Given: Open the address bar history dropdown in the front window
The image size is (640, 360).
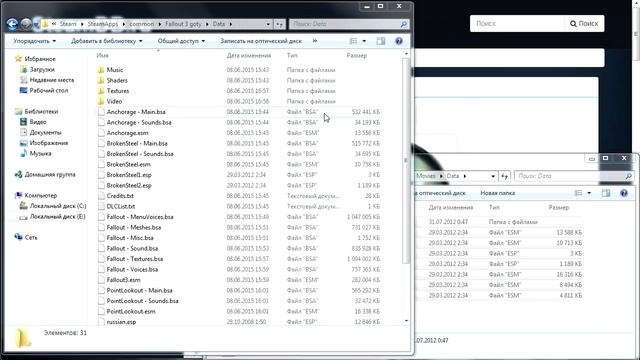Looking at the screenshot, I should (268, 24).
